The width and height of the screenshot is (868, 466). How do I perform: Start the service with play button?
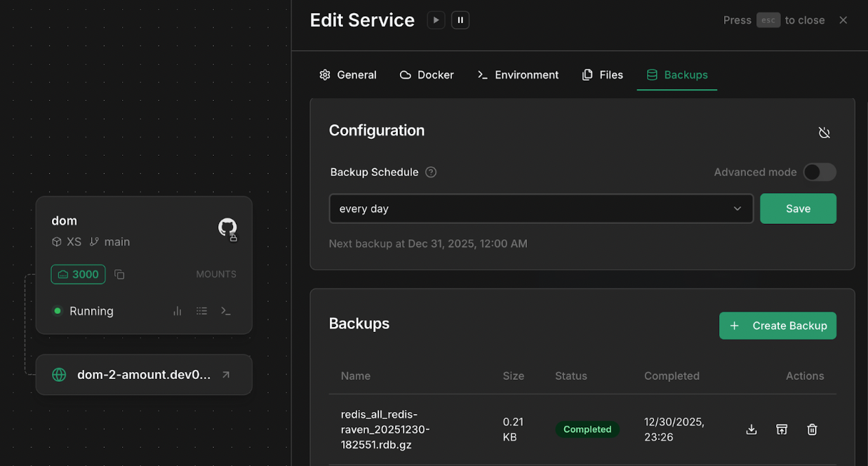pyautogui.click(x=436, y=20)
